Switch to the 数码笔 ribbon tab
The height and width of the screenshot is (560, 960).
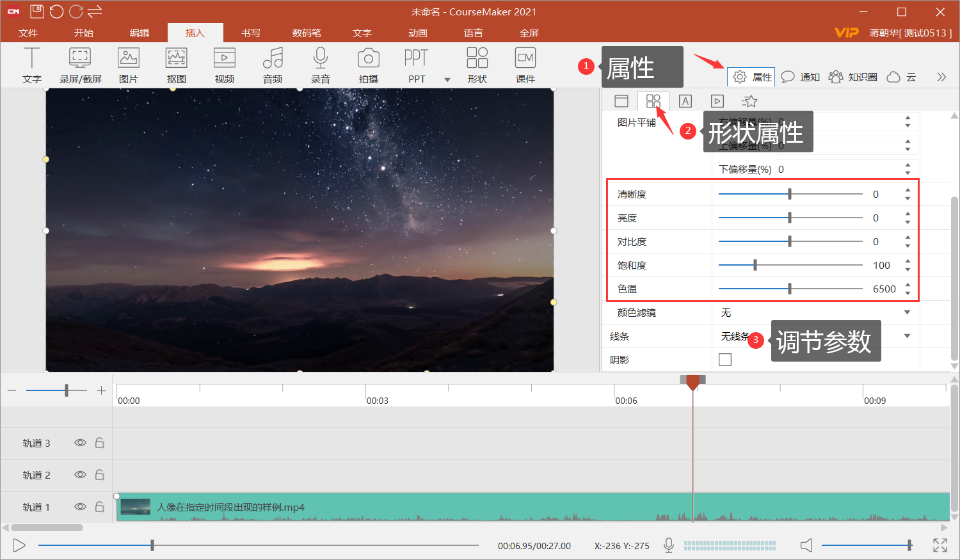click(307, 33)
